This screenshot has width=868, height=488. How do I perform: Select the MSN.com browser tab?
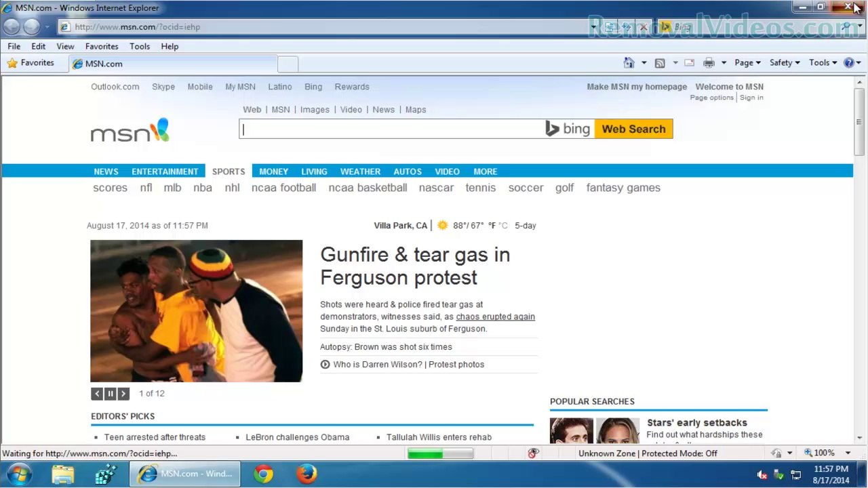172,64
